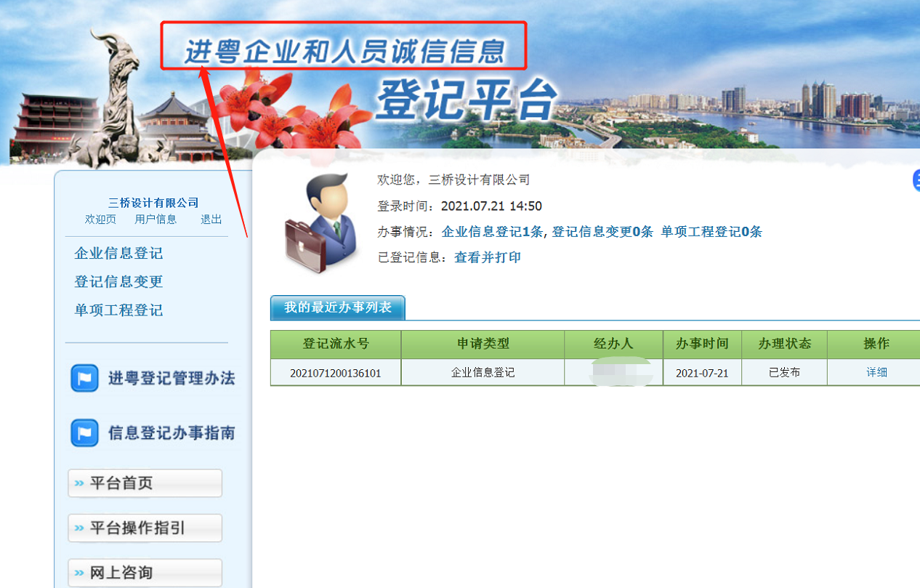
Task: Switch to 我的最近办事列表 tab
Action: point(337,307)
